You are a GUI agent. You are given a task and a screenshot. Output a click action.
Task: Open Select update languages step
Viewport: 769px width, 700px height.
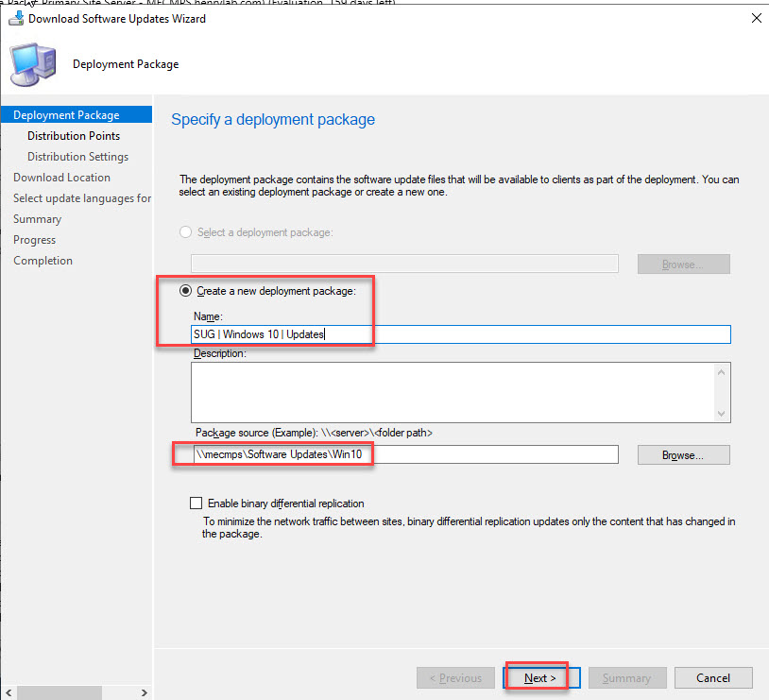pos(81,198)
